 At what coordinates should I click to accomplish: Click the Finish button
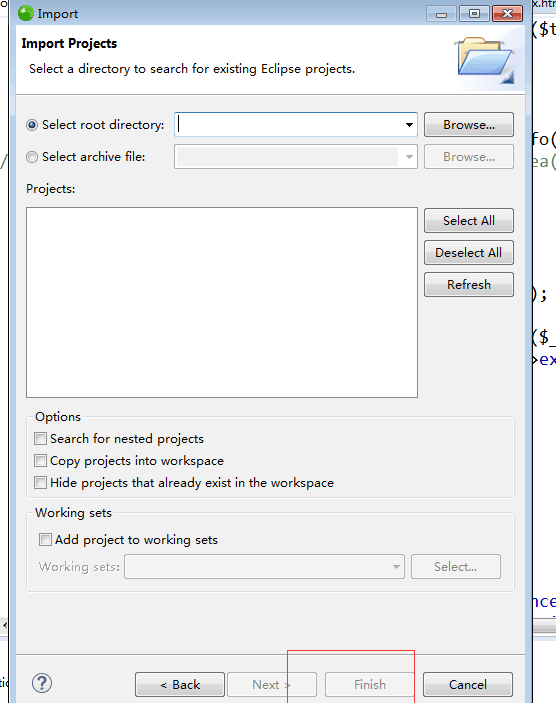369,685
